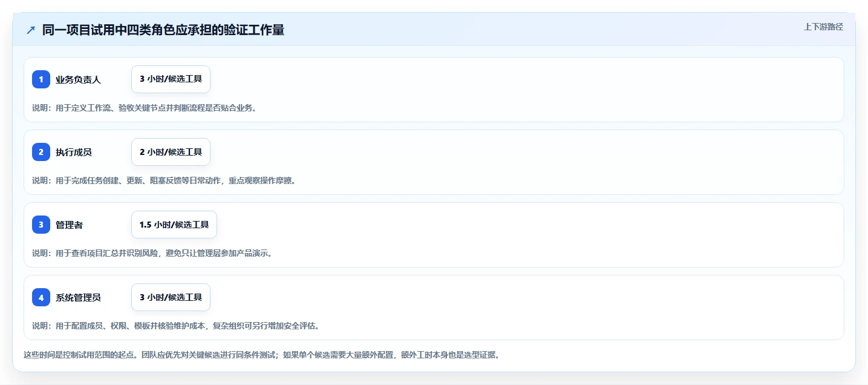The height and width of the screenshot is (385, 868).
Task: Click the description about 查看项目汇总并识别风险
Action: pos(152,253)
